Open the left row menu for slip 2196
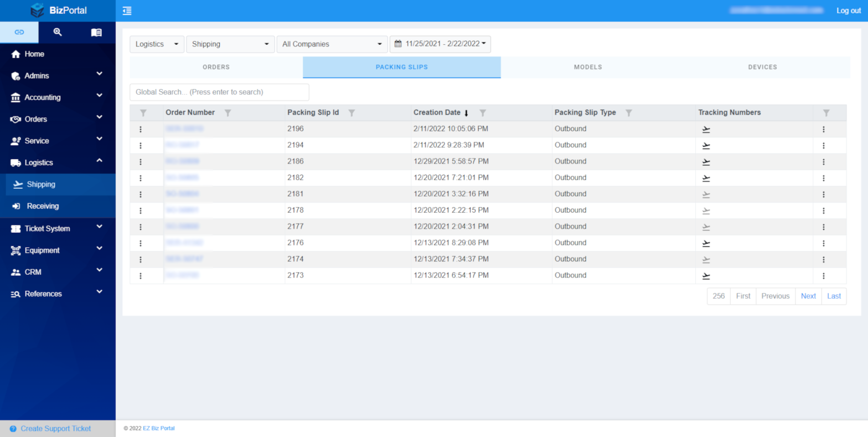The height and width of the screenshot is (437, 868). click(x=141, y=129)
